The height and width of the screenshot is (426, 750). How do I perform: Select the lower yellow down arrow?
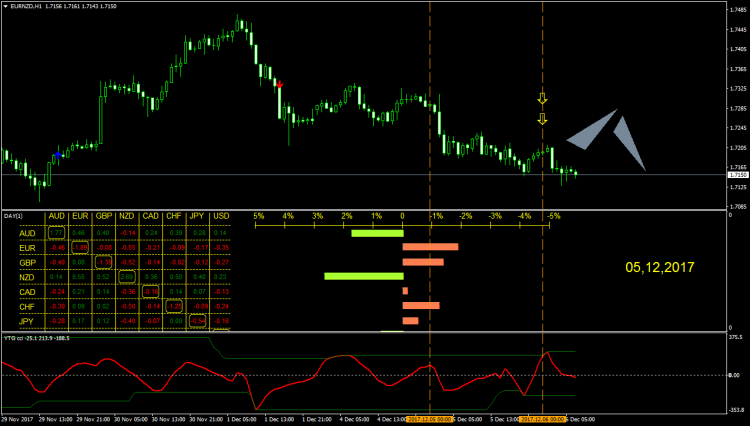click(x=542, y=119)
